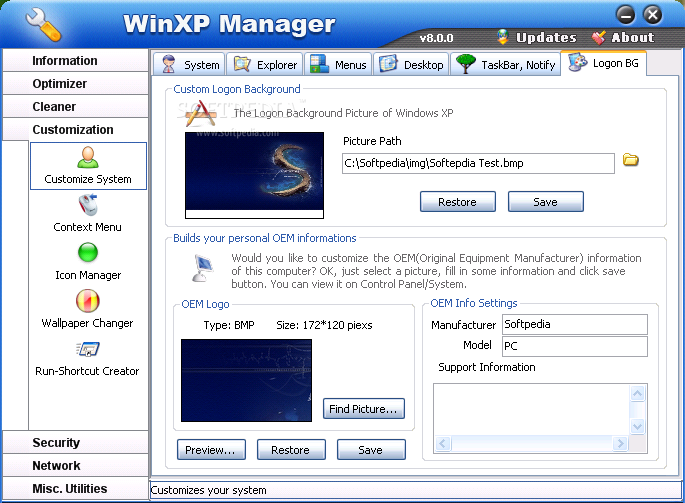Screen dimensions: 685x503
Task: Expand the Network section
Action: (76, 465)
